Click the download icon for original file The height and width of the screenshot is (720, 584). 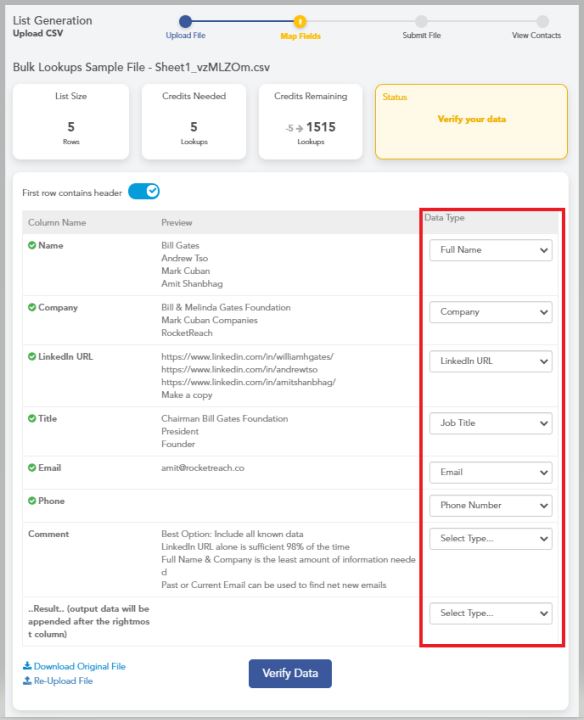coord(28,665)
